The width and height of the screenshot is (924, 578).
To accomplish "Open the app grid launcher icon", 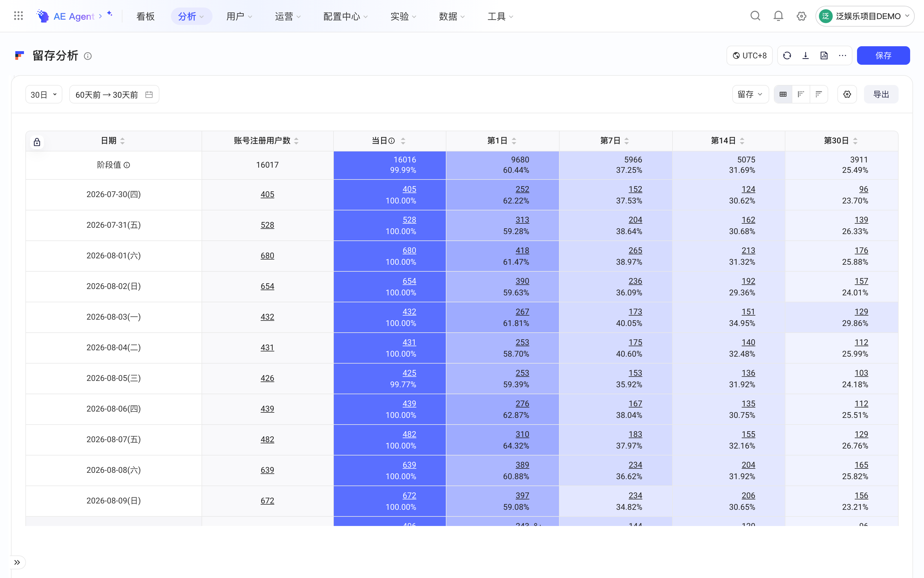I will point(18,16).
